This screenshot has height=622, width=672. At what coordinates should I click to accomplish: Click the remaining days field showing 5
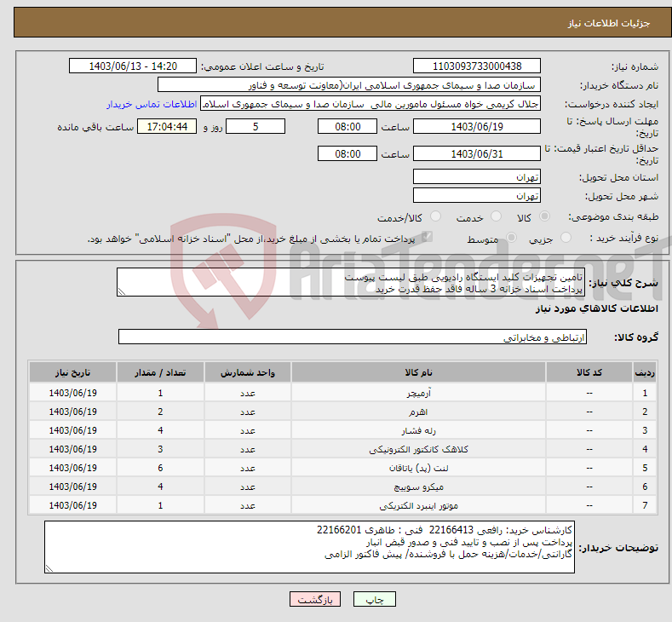coord(256,126)
